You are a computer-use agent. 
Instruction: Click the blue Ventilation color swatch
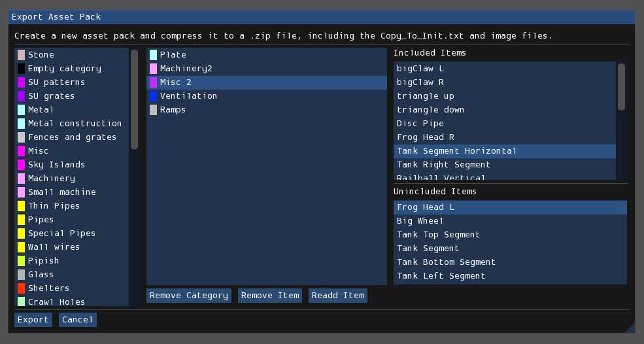pyautogui.click(x=153, y=96)
